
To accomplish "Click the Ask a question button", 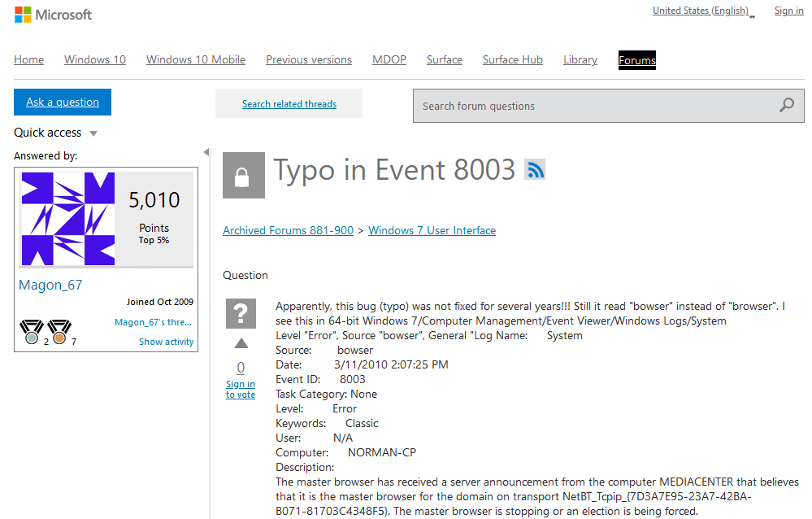I will click(63, 102).
